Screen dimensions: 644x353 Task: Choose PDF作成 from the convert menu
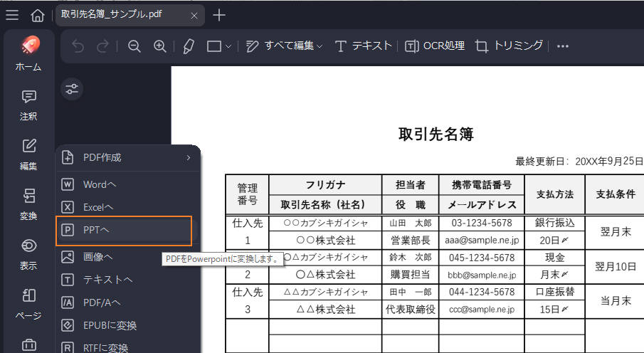(x=127, y=158)
